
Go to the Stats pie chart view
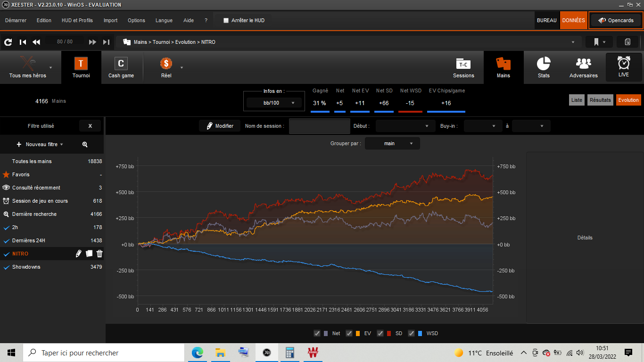544,67
